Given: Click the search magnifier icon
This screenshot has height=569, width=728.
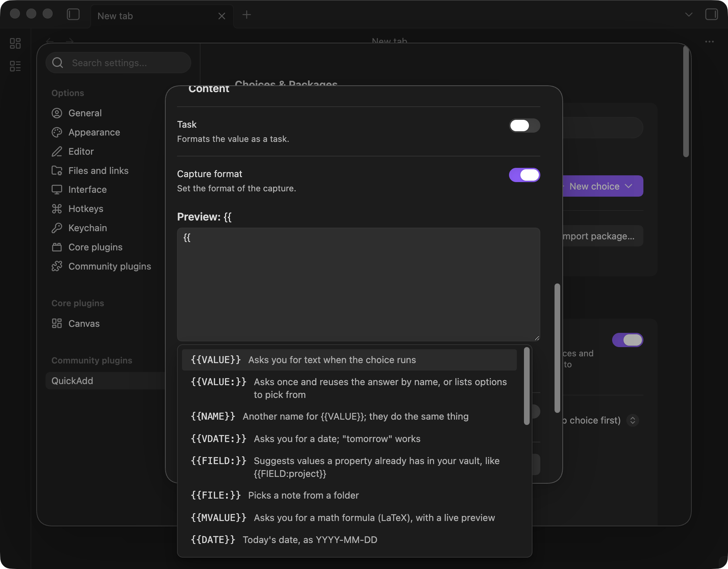Looking at the screenshot, I should point(58,63).
